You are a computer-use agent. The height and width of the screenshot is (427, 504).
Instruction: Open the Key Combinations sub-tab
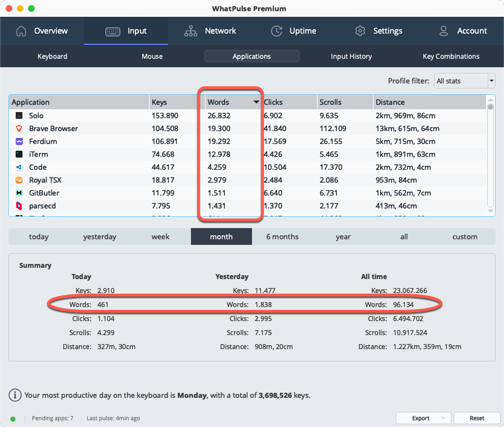tap(451, 56)
